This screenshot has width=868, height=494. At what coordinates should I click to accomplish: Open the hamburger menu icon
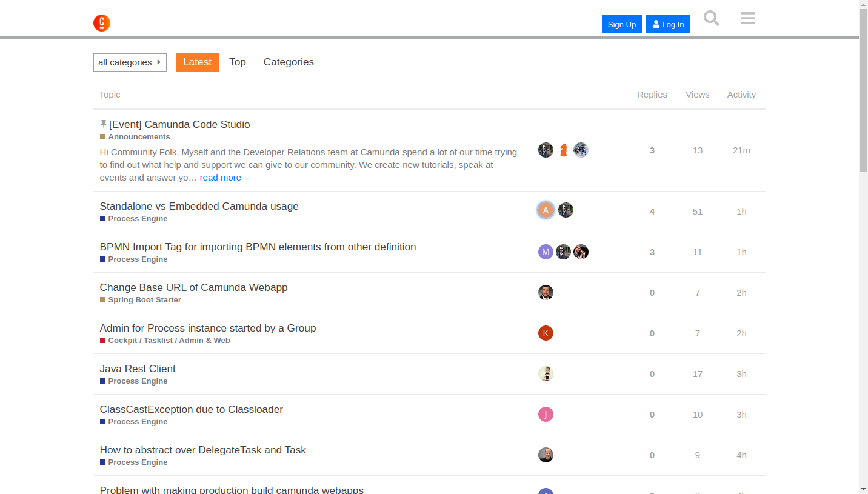tap(748, 18)
